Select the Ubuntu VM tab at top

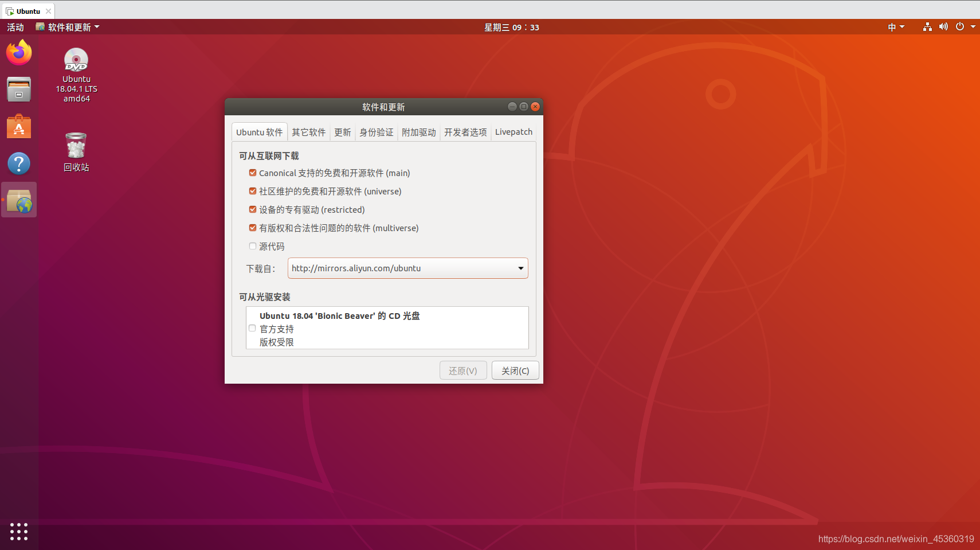pyautogui.click(x=28, y=11)
